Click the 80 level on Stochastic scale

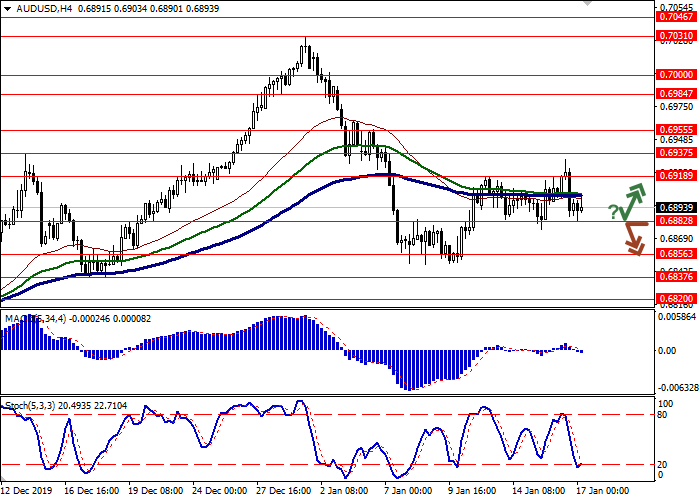pos(664,414)
